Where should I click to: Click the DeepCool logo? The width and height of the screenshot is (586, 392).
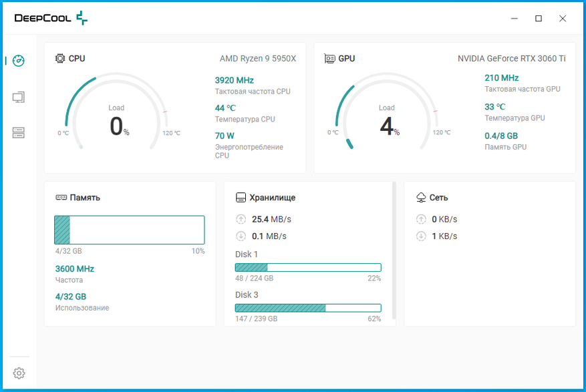click(51, 18)
